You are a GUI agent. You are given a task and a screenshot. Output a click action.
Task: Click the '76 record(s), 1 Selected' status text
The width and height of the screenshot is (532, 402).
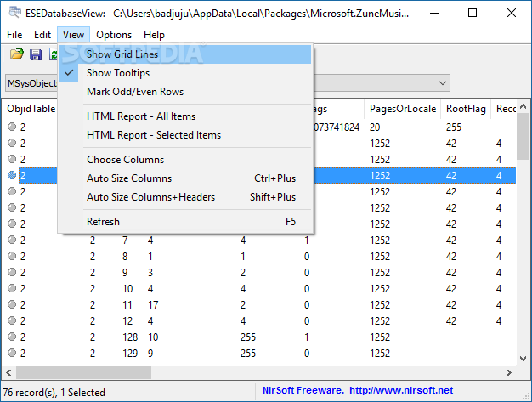click(54, 393)
